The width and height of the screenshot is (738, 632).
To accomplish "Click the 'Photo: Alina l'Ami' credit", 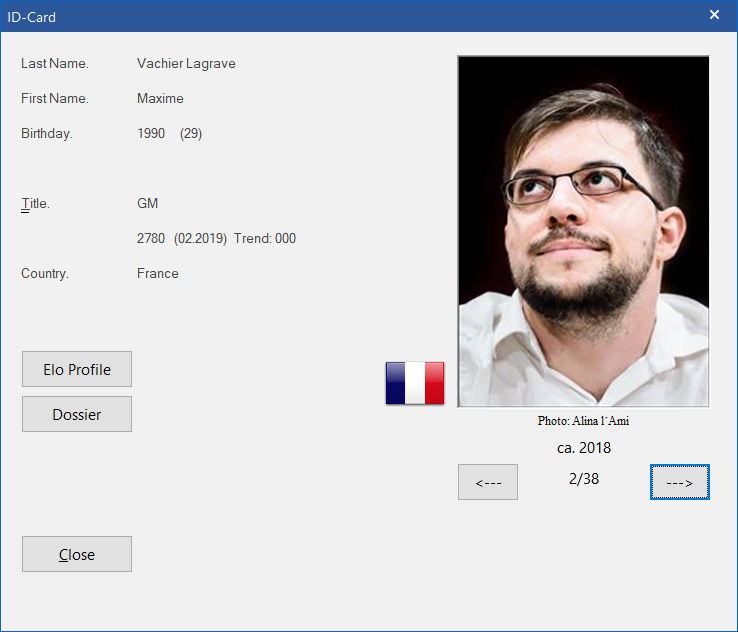I will pos(583,421).
